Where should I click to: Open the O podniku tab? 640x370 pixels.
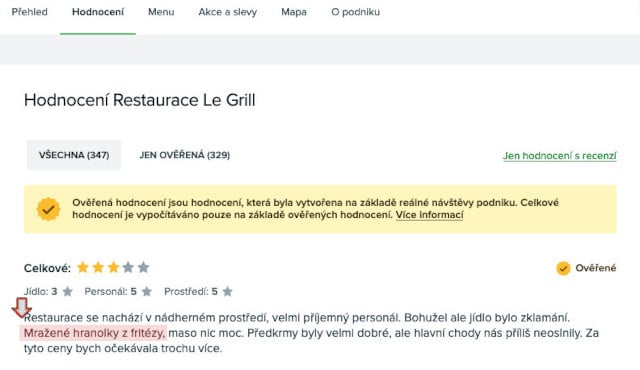356,12
